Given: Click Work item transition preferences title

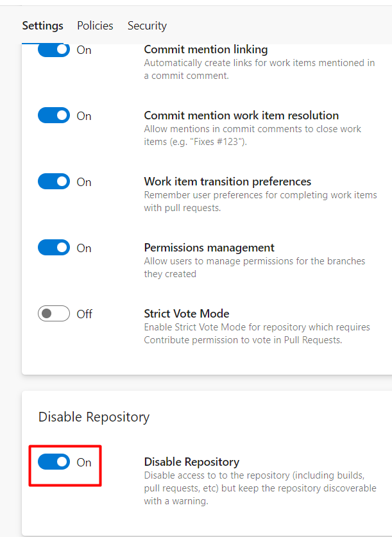Looking at the screenshot, I should coord(228,182).
